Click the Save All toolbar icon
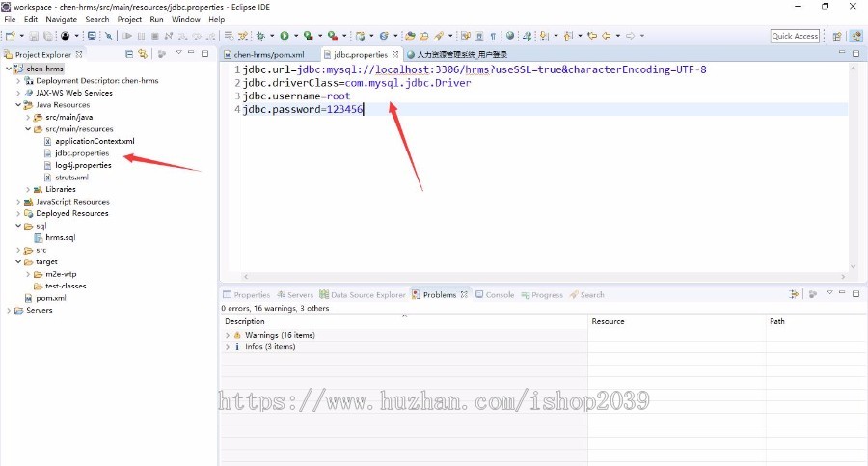Image resolution: width=868 pixels, height=466 pixels. coord(48,36)
